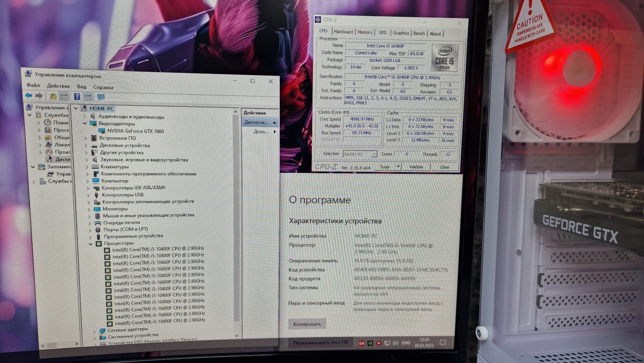Open the network tray icon
Viewport: 644px width, 363px height.
pos(387,343)
